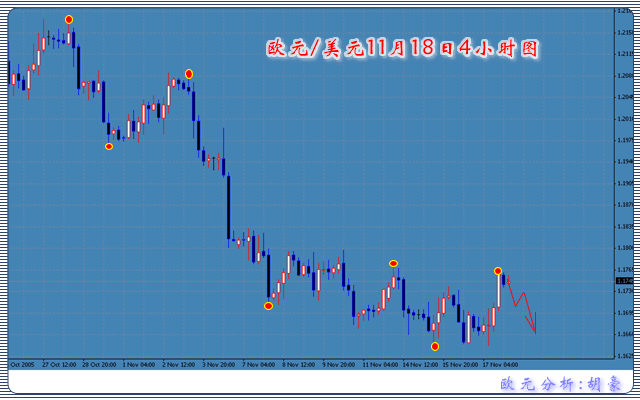Click the chart title 欧元/美元11月18日4小时图
This screenshot has height=400, width=640.
tap(402, 49)
